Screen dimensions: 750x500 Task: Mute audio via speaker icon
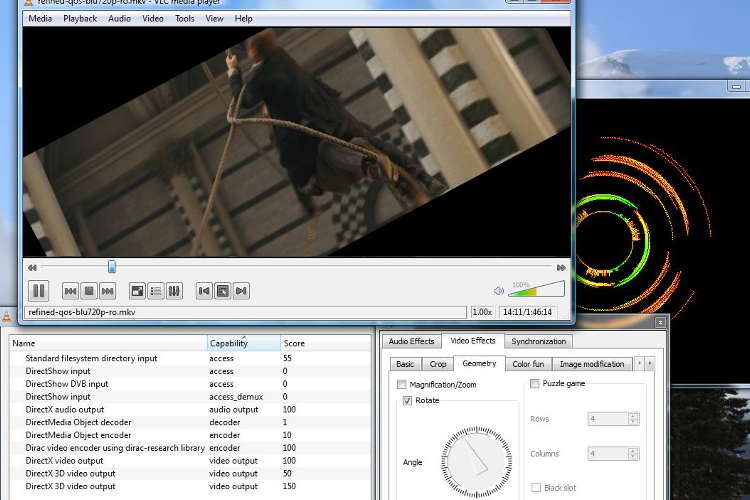point(498,291)
